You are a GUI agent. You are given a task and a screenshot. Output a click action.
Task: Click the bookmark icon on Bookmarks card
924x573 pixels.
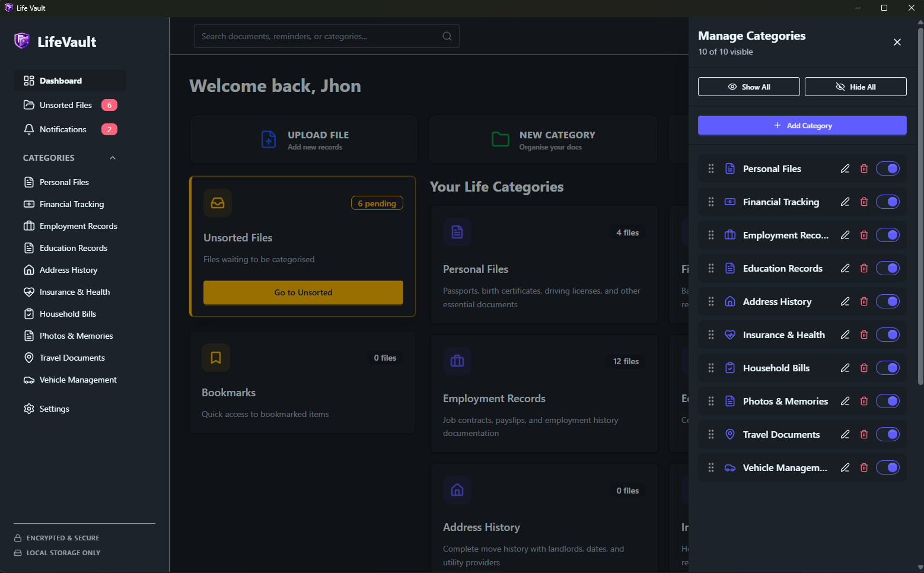[x=215, y=357]
